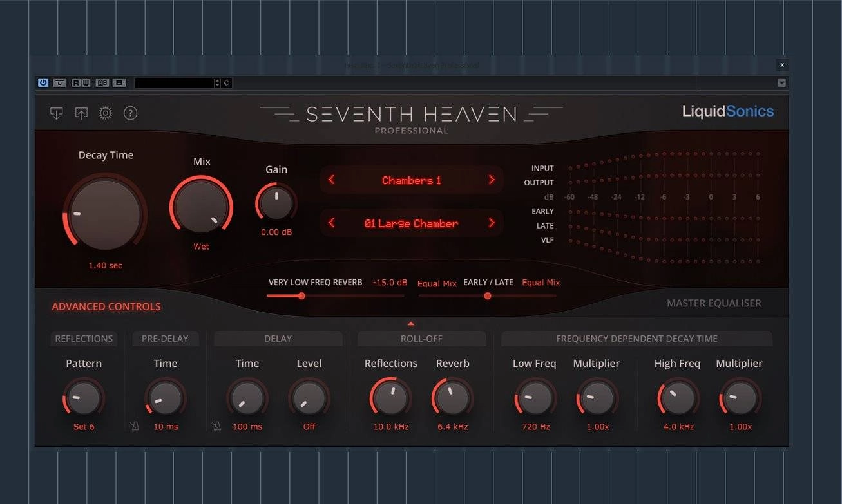The width and height of the screenshot is (842, 504).
Task: Click the load preset download-arrow icon
Action: coord(57,113)
